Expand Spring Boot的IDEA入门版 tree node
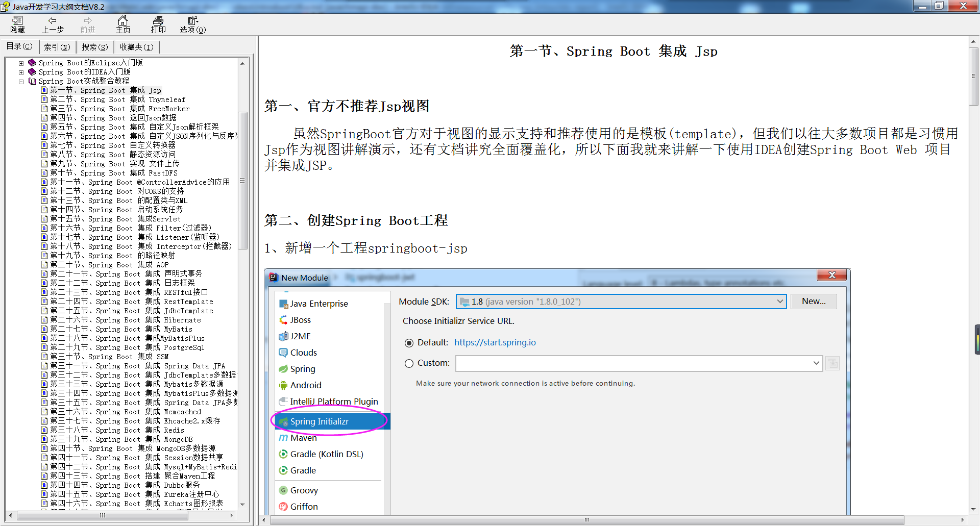The width and height of the screenshot is (980, 526). (21, 72)
